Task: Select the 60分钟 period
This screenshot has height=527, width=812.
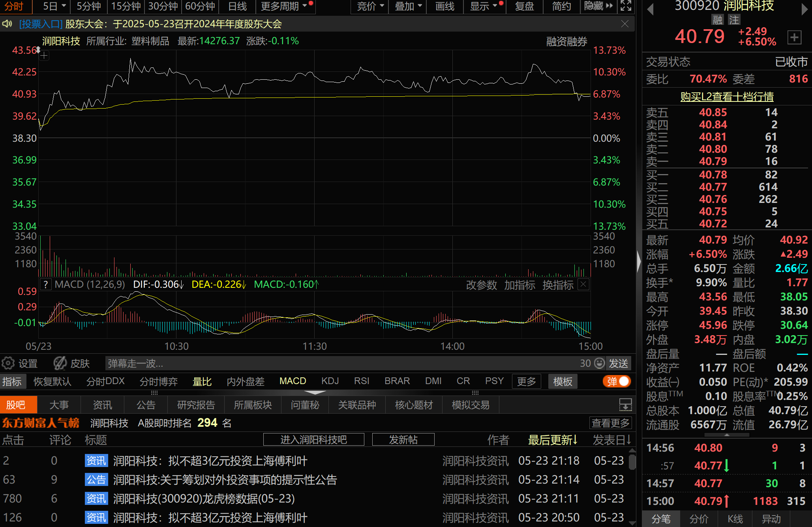Action: click(200, 6)
